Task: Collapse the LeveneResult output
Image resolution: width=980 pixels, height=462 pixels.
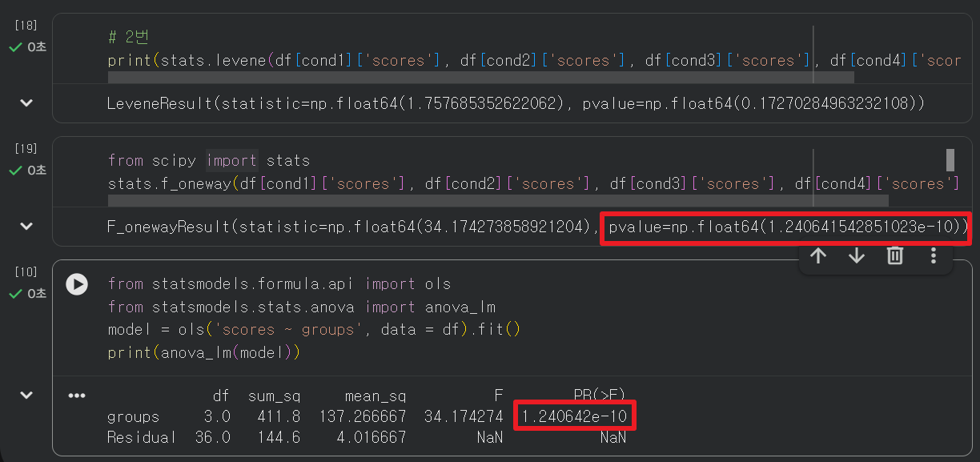Action: click(26, 103)
